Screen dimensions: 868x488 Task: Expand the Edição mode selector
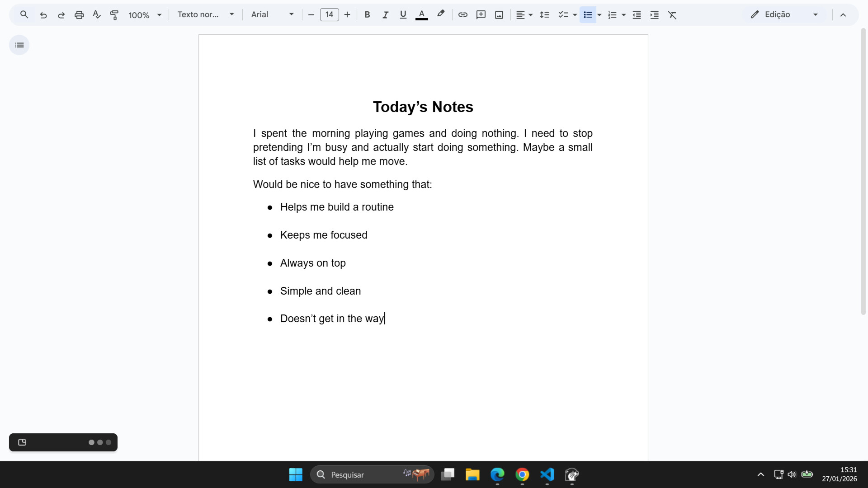point(816,14)
